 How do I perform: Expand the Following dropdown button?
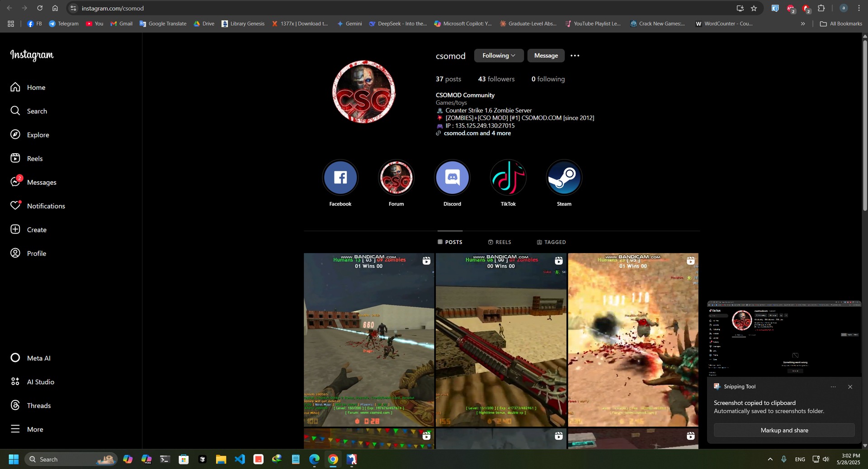499,56
